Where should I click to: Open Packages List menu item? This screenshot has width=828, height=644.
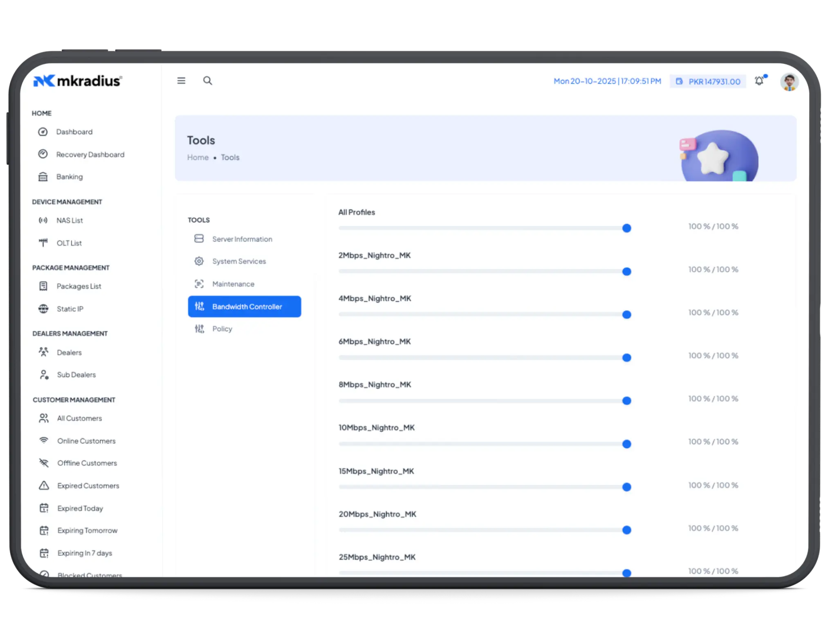79,286
